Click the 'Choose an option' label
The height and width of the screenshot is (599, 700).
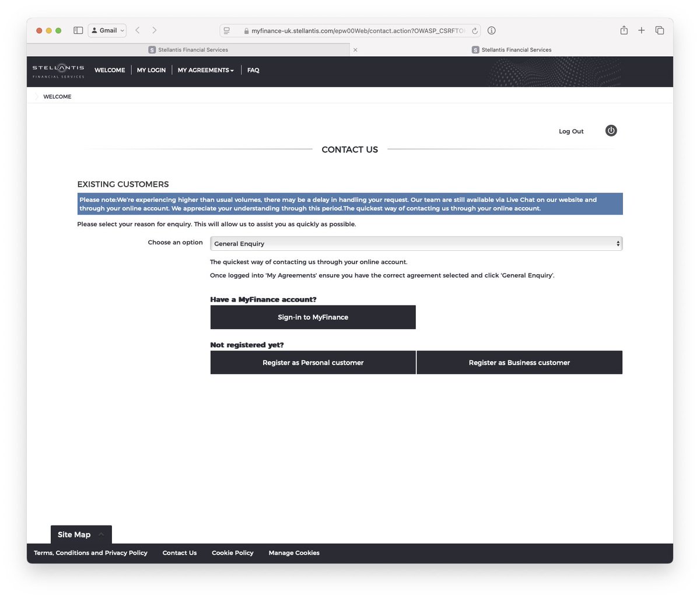tap(175, 243)
